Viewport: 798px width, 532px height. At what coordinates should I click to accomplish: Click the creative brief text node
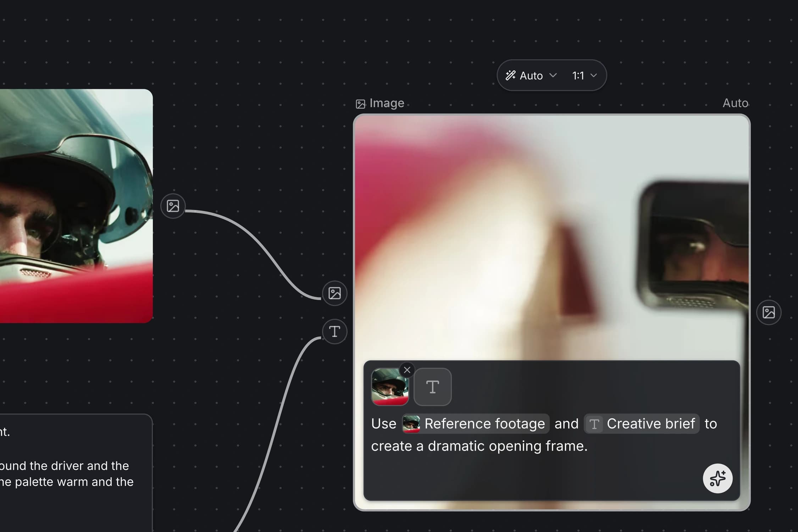coord(76,473)
